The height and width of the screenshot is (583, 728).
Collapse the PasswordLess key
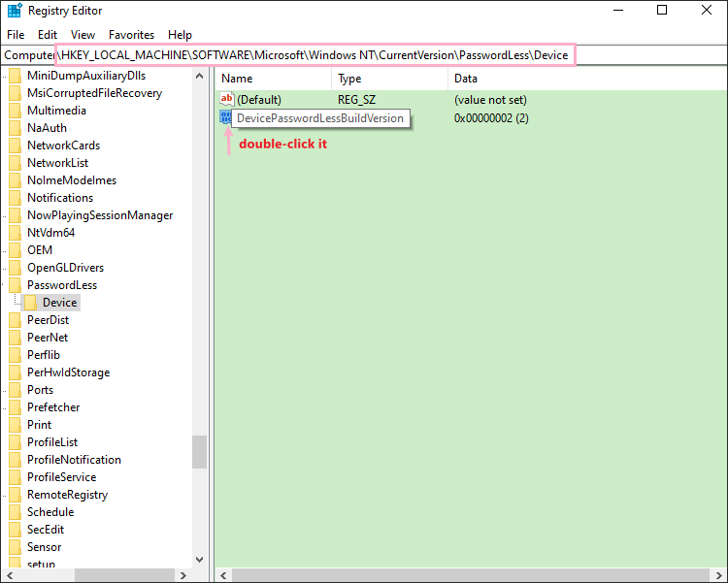(x=4, y=285)
